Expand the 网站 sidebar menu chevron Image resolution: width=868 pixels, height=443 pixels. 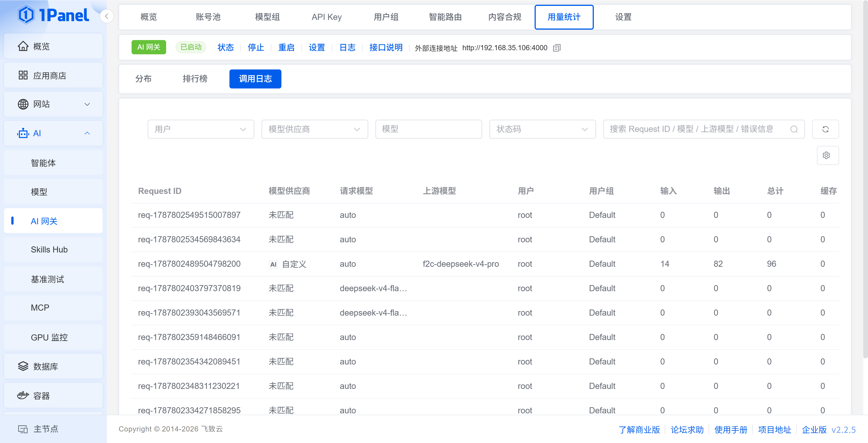pyautogui.click(x=87, y=104)
